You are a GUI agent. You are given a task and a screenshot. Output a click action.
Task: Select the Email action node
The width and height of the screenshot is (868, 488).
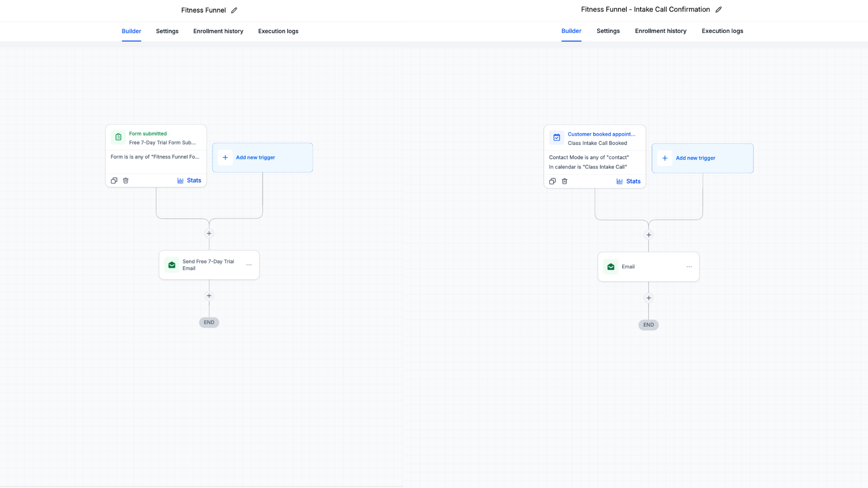tap(649, 267)
